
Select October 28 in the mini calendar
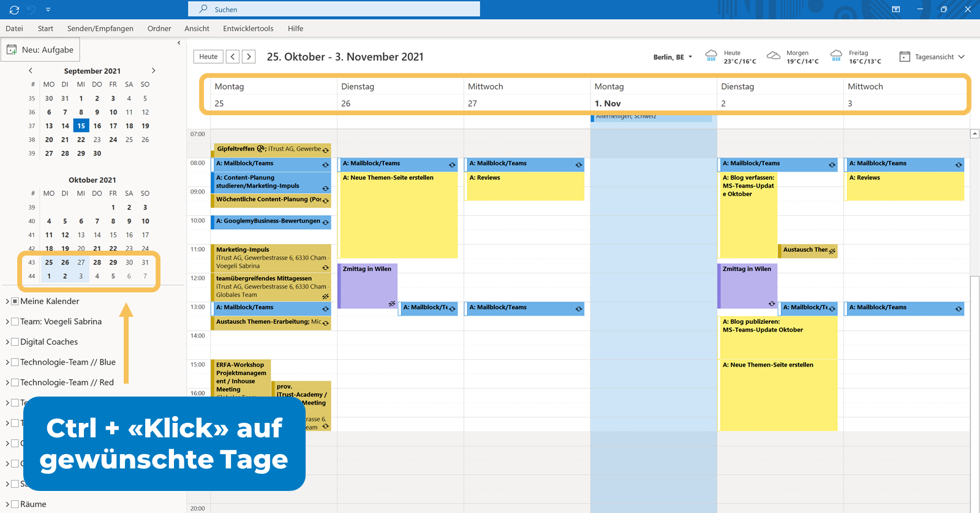pos(97,262)
